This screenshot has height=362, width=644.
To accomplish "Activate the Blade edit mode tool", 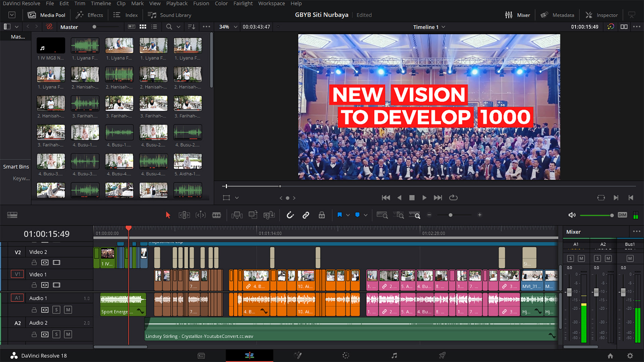I will pos(216,215).
